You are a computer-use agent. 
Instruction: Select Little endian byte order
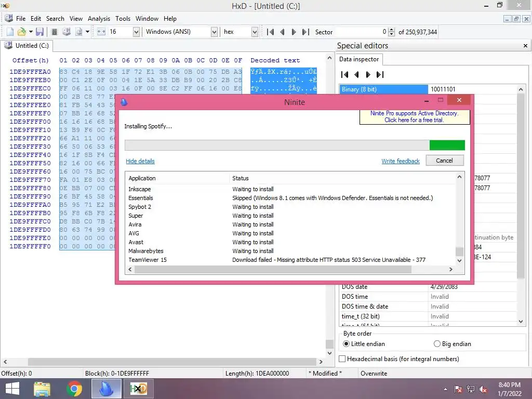(364, 344)
